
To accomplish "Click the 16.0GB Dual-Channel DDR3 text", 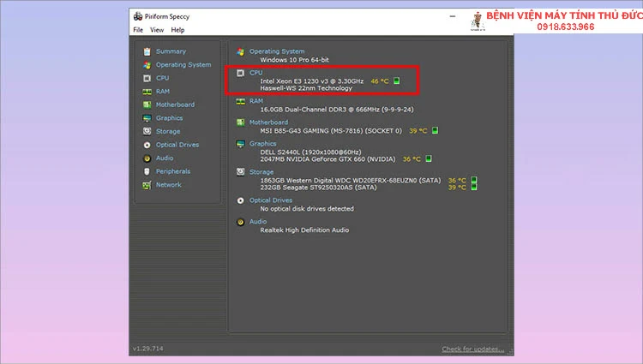I will pos(337,110).
